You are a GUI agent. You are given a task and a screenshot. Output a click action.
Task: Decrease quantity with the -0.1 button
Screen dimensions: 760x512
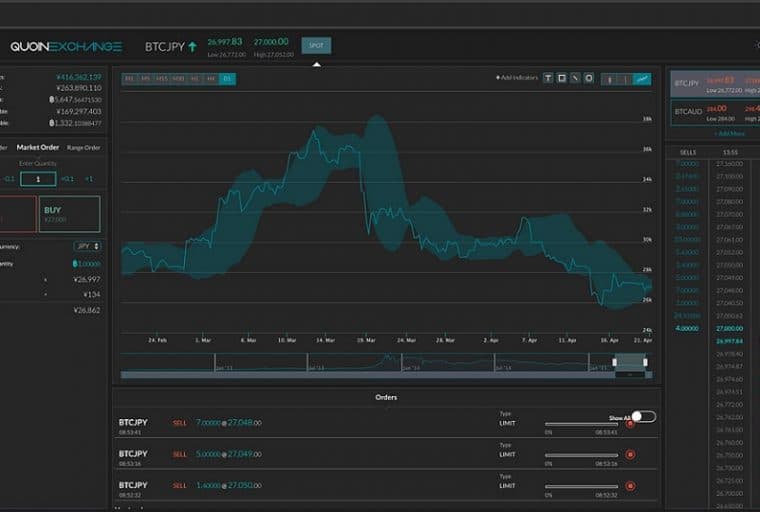[9, 179]
